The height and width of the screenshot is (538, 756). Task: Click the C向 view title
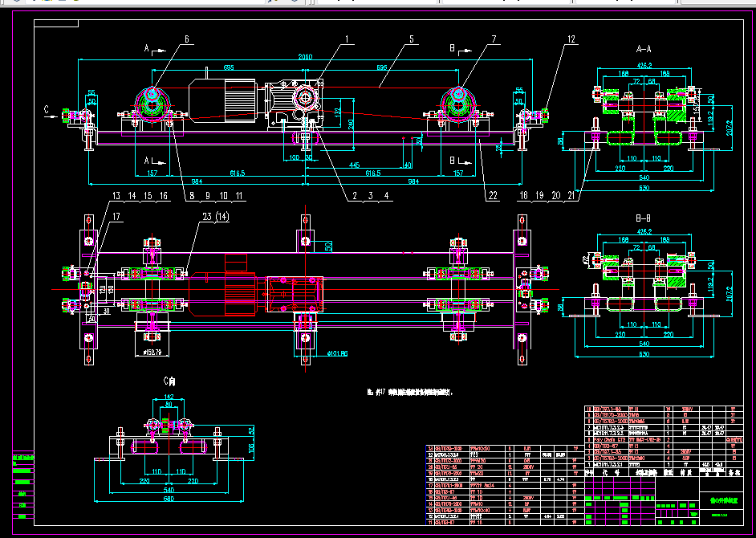click(169, 381)
